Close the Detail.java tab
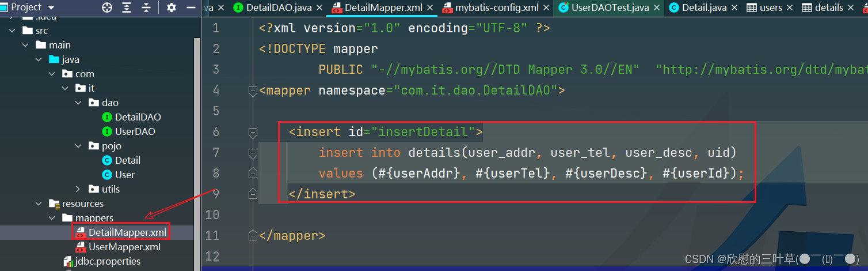The height and width of the screenshot is (271, 868). (735, 8)
